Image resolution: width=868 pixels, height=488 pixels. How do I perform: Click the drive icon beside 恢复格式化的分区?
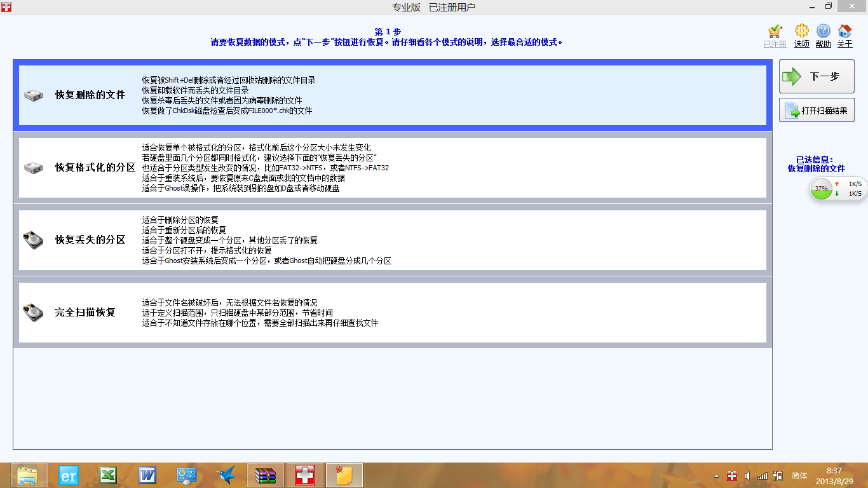tap(34, 168)
